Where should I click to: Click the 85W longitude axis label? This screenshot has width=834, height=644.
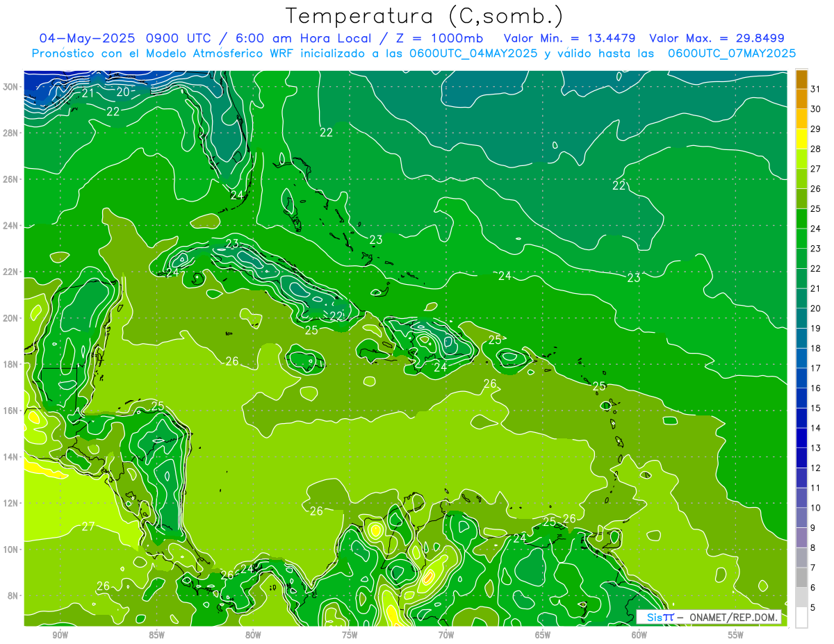click(156, 635)
